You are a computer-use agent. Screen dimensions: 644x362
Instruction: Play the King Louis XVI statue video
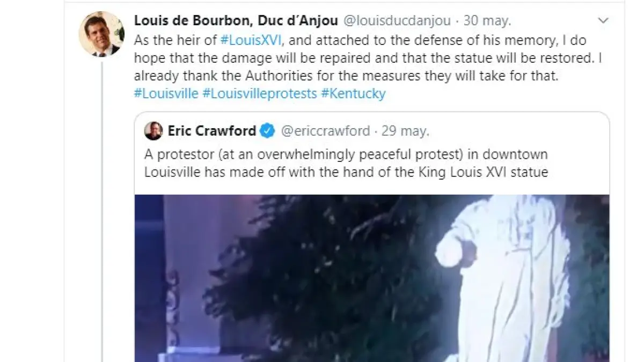[x=372, y=278]
